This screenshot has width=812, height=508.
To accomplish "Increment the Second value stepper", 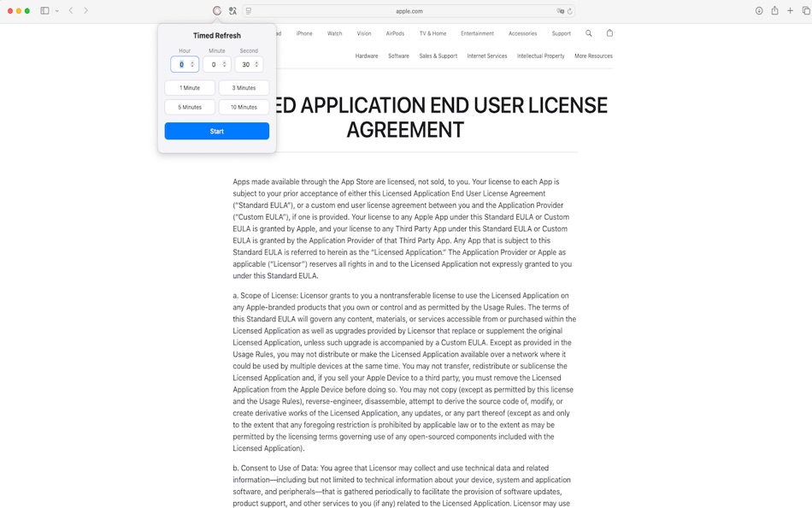I will point(258,62).
